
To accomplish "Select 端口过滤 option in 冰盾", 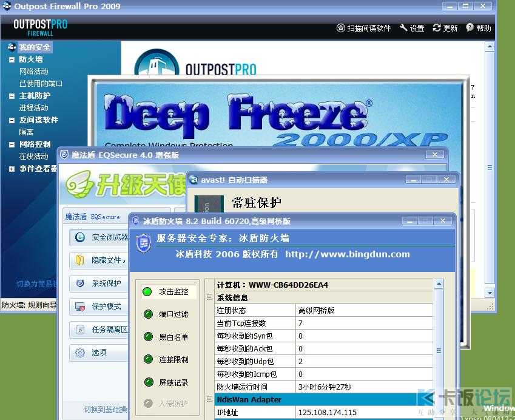I will [x=166, y=314].
